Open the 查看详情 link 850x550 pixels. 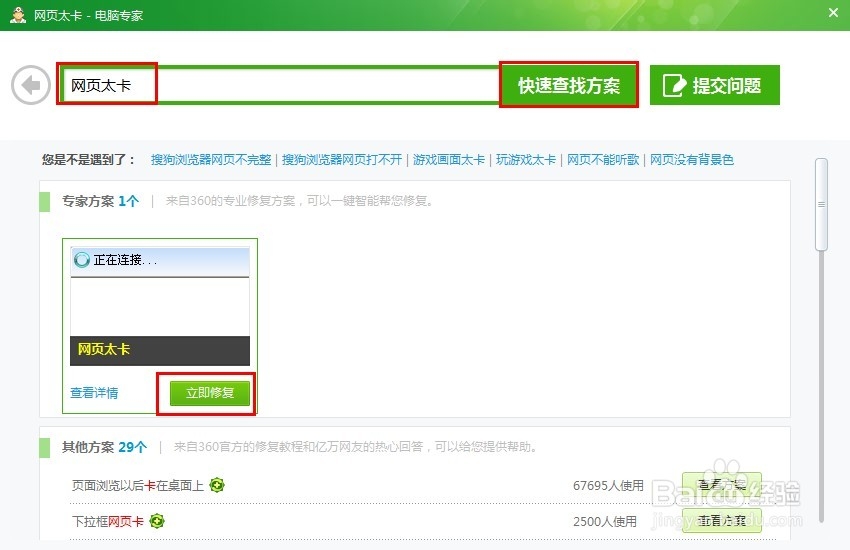pos(94,393)
